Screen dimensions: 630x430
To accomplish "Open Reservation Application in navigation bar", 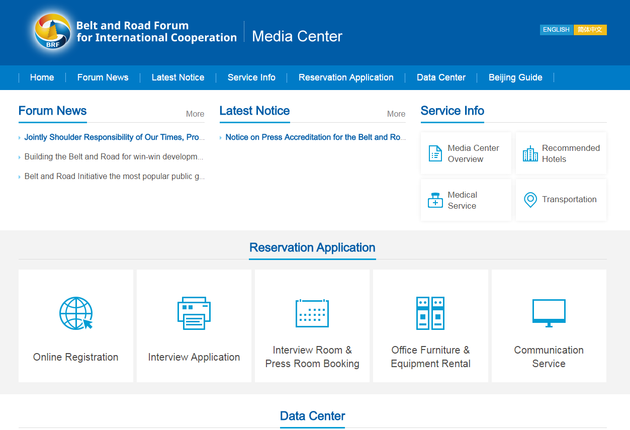I will click(346, 77).
